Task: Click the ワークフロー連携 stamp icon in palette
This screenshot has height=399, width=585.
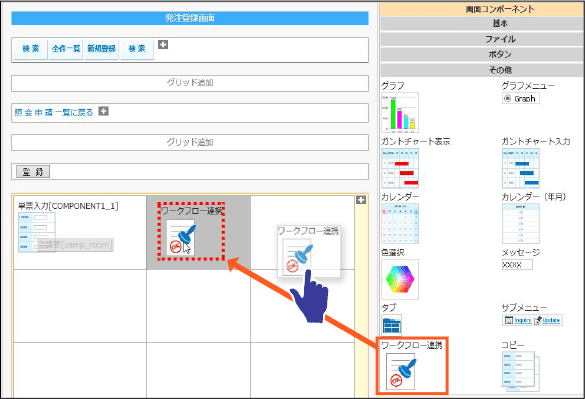Action: (x=401, y=371)
